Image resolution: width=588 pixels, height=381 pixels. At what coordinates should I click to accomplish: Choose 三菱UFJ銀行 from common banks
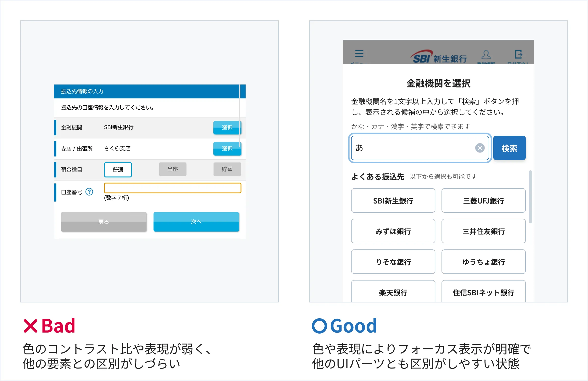pos(483,201)
